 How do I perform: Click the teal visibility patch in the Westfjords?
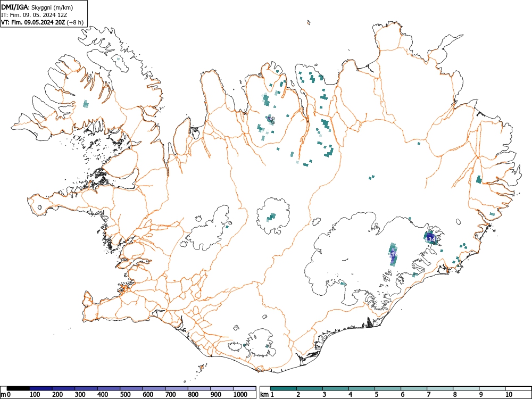coord(86,104)
